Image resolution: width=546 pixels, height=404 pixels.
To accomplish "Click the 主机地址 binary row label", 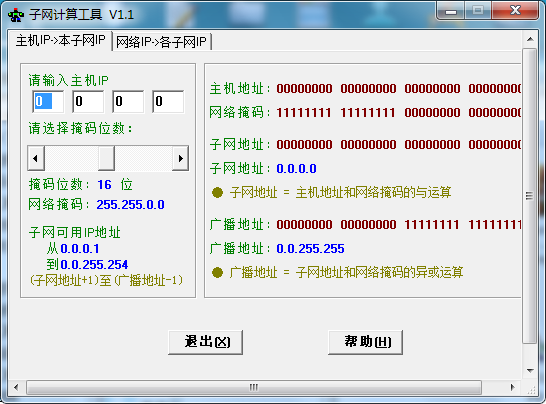I will pos(240,89).
